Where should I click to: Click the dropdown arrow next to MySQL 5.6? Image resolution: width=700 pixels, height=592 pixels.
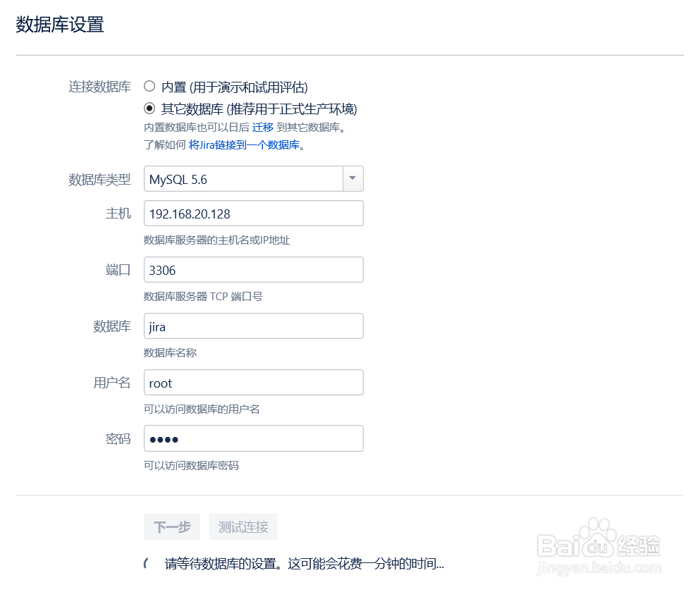click(352, 178)
